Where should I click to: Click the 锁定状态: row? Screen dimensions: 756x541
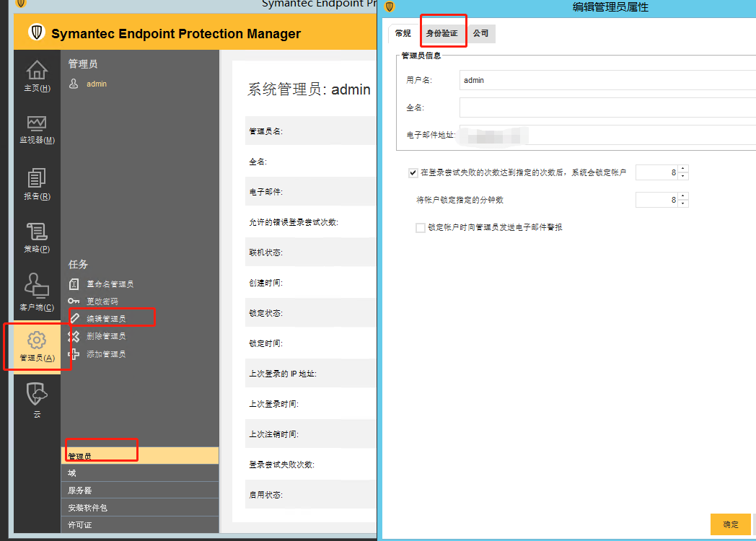click(311, 313)
